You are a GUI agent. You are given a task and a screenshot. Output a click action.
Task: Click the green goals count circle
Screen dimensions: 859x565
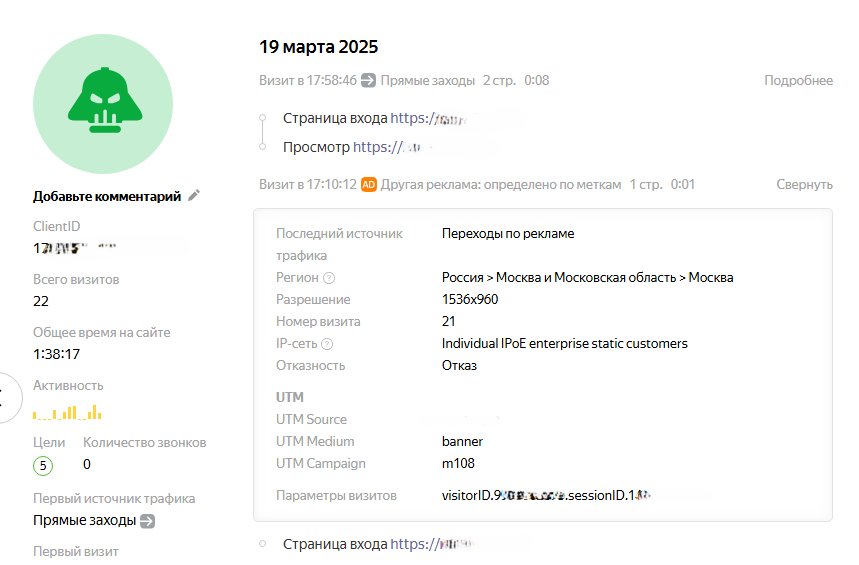43,465
